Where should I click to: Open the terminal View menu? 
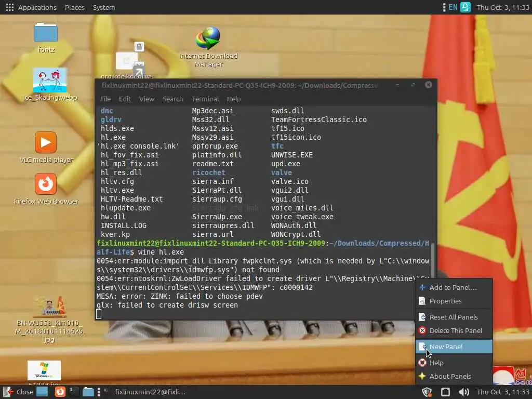pos(147,99)
